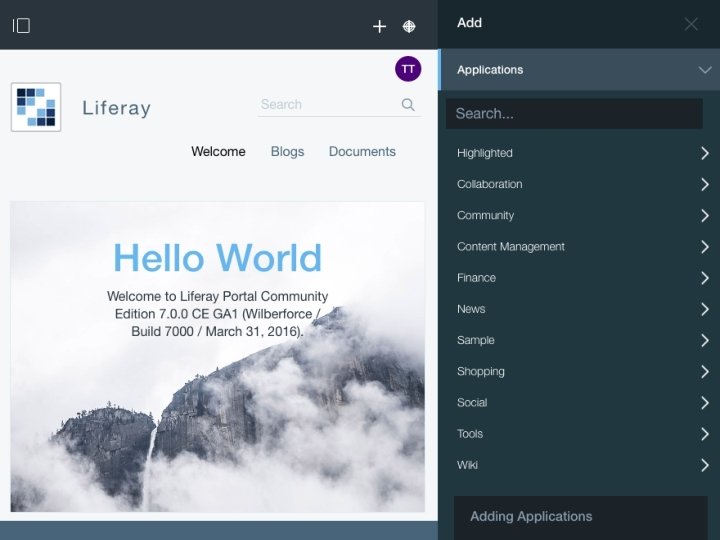Expand the Wiki category
720x540 pixels.
582,465
